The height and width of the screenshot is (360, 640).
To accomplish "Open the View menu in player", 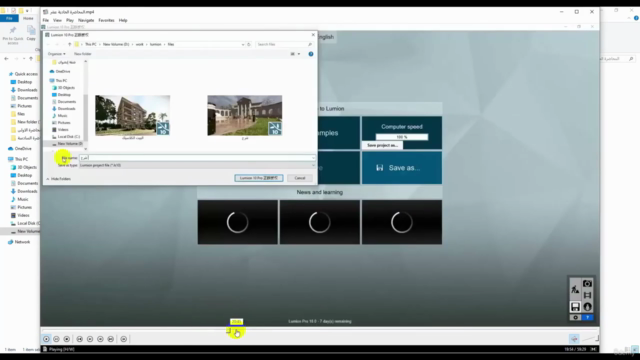I will 57,20.
